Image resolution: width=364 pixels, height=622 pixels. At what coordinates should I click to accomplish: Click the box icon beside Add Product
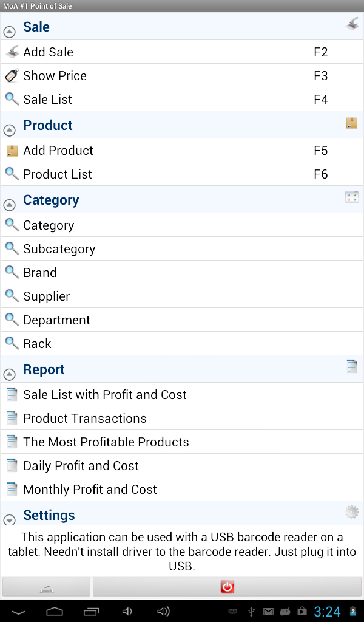(12, 151)
